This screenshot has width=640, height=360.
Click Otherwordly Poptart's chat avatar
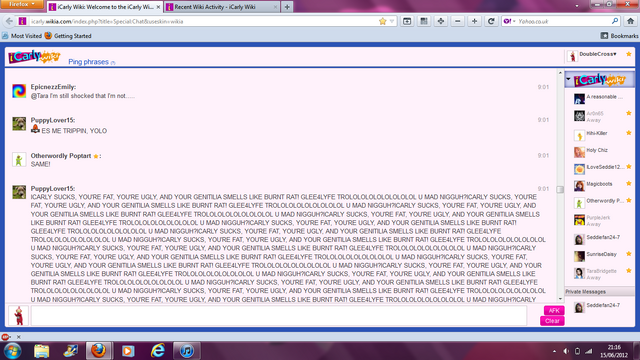pos(19,160)
